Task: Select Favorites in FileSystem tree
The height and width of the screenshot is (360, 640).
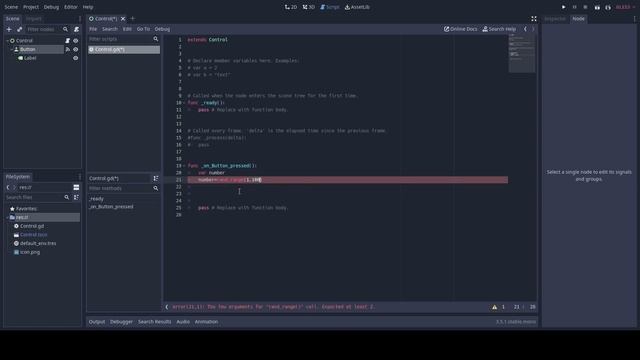Action: point(27,209)
